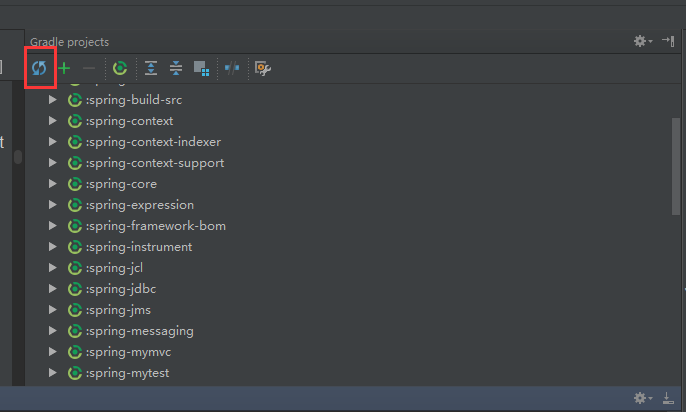Expand :spring-jdbc node
Viewport: 686px width, 412px height.
click(x=52, y=289)
